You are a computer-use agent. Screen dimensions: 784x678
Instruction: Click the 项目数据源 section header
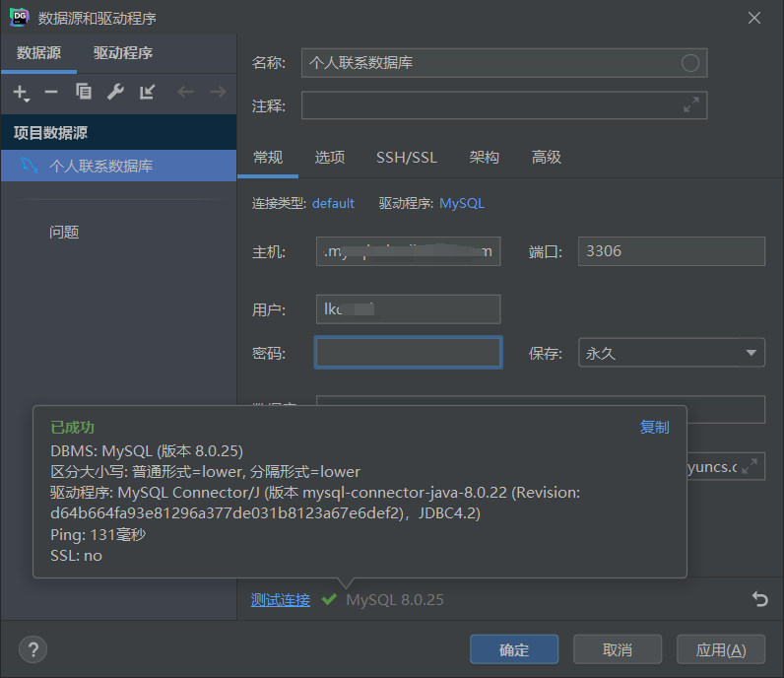(x=118, y=133)
